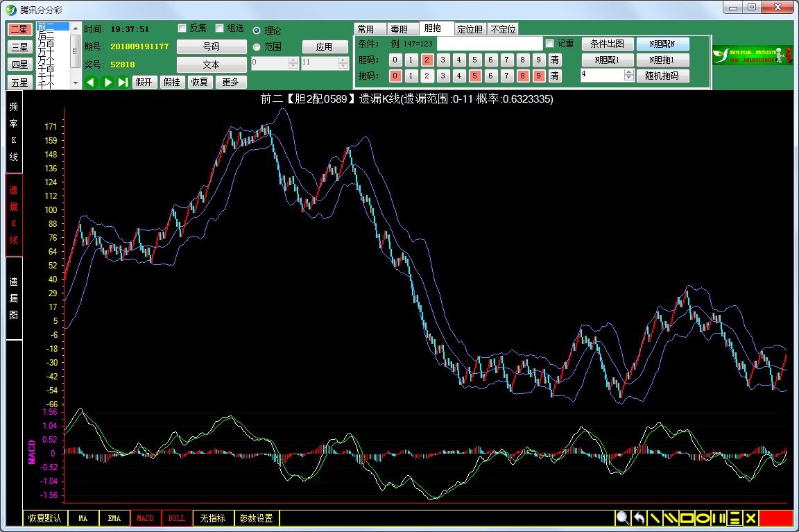Select the ellipse drawing tool
Screen dimensions: 799x532
[703, 518]
